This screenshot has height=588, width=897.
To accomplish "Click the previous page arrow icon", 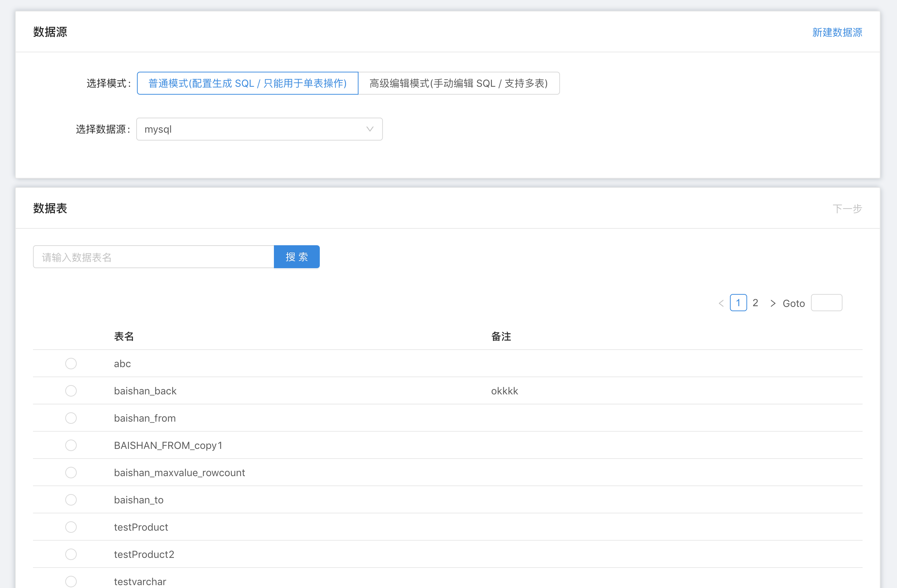I will (721, 303).
